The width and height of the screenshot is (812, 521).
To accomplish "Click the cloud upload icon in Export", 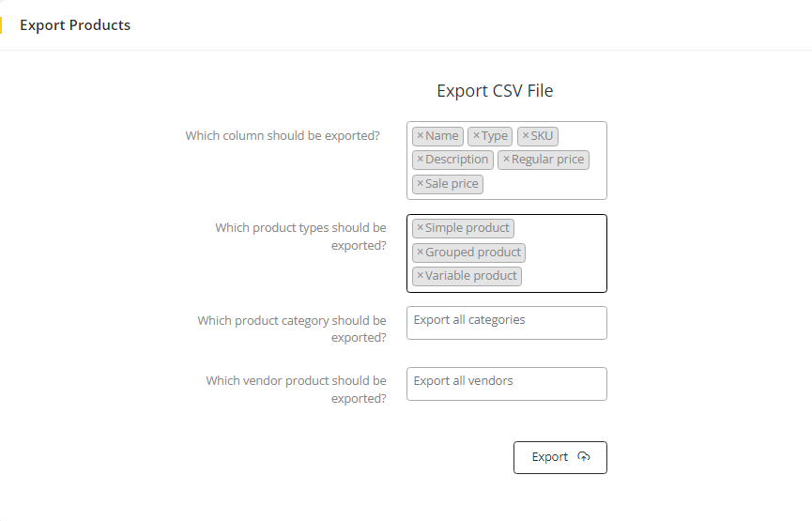I will (x=584, y=457).
